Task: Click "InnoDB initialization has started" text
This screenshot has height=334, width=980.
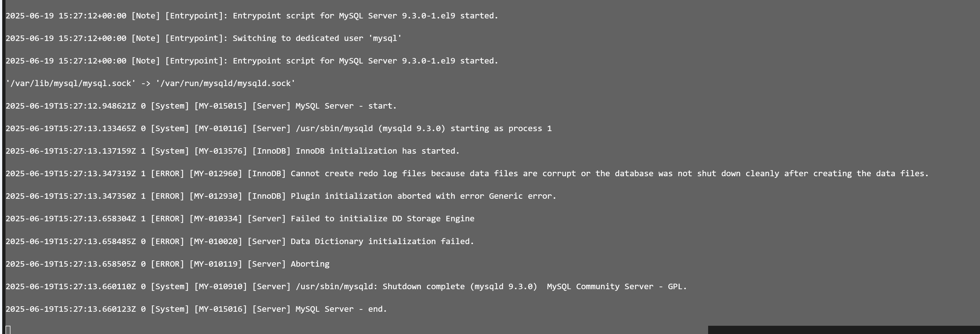Action: pos(377,151)
